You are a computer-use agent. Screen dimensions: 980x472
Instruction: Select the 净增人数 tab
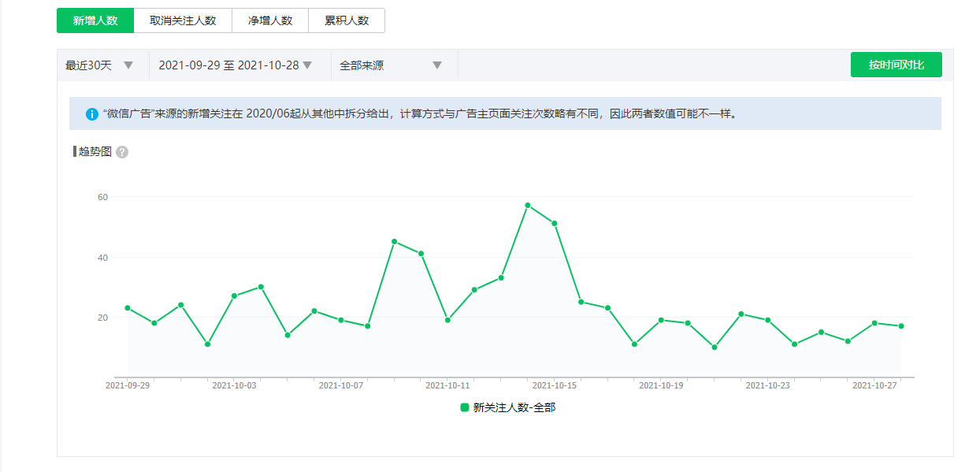point(270,20)
